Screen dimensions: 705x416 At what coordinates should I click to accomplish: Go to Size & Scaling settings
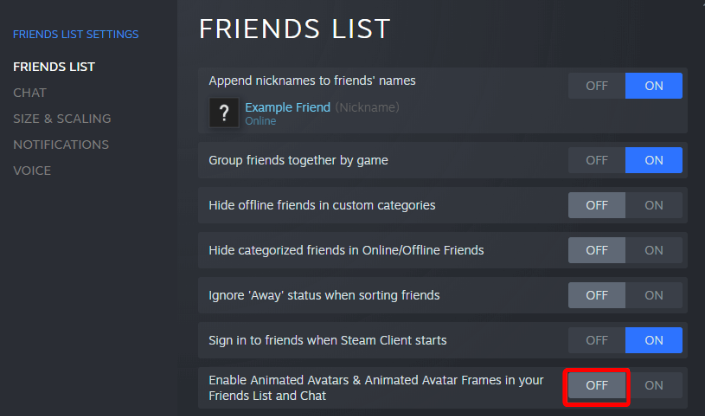(x=62, y=119)
